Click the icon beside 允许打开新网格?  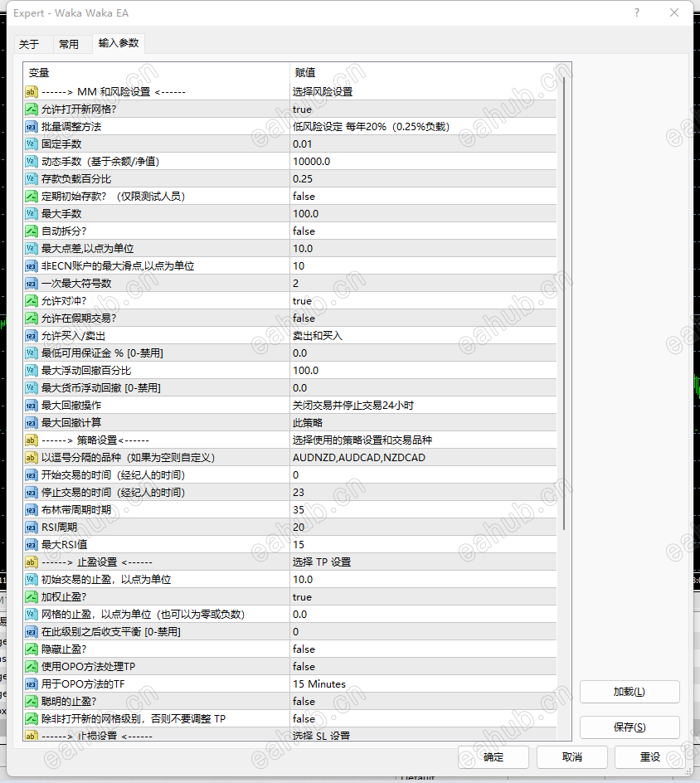click(x=31, y=109)
